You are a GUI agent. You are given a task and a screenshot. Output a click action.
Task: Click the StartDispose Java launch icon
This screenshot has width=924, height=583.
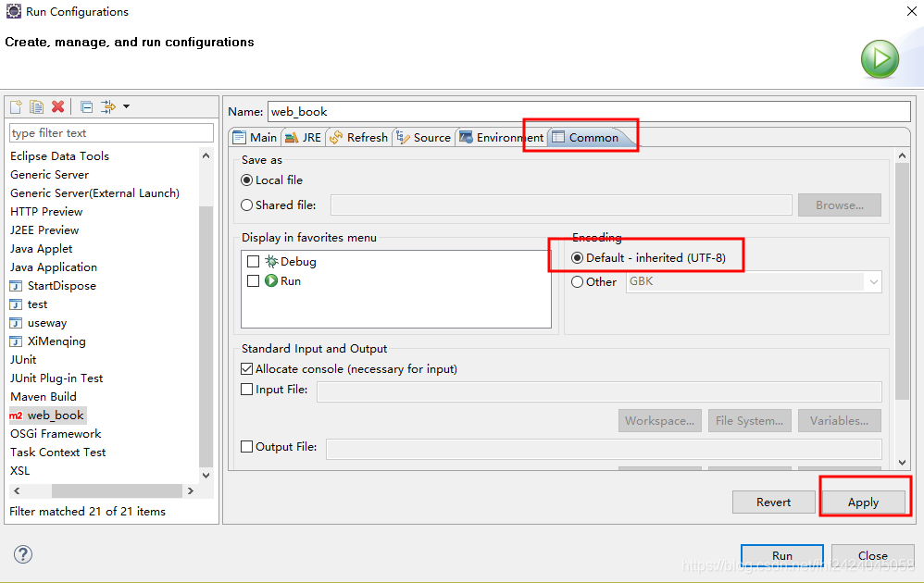tap(16, 286)
